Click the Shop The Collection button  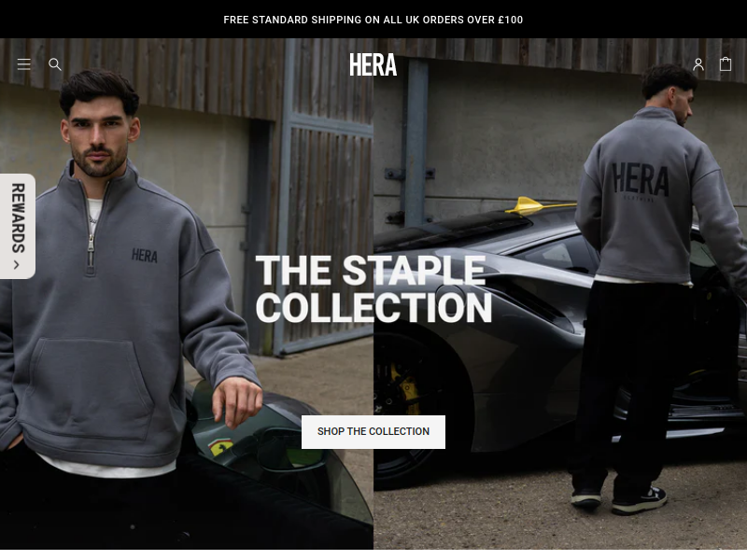pos(373,432)
